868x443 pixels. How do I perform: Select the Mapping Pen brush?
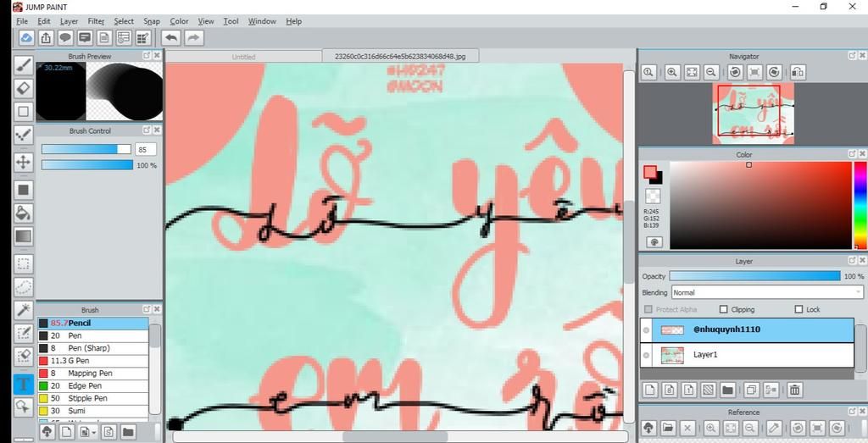[93, 374]
